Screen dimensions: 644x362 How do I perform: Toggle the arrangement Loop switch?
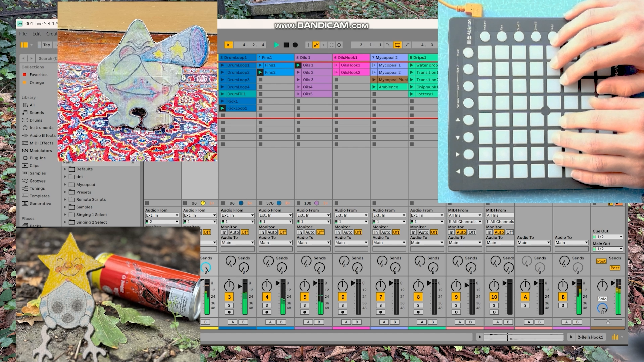397,45
